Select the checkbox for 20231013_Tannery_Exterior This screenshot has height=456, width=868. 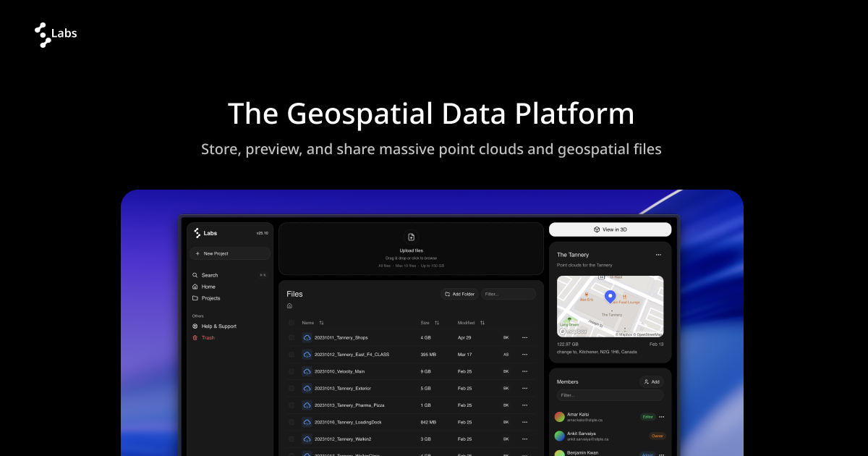click(x=292, y=388)
